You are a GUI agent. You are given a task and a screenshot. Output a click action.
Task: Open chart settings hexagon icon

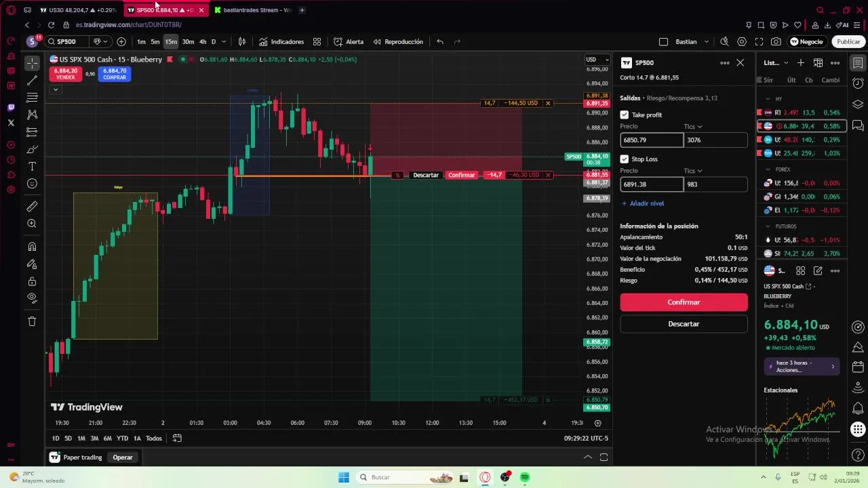pyautogui.click(x=742, y=41)
